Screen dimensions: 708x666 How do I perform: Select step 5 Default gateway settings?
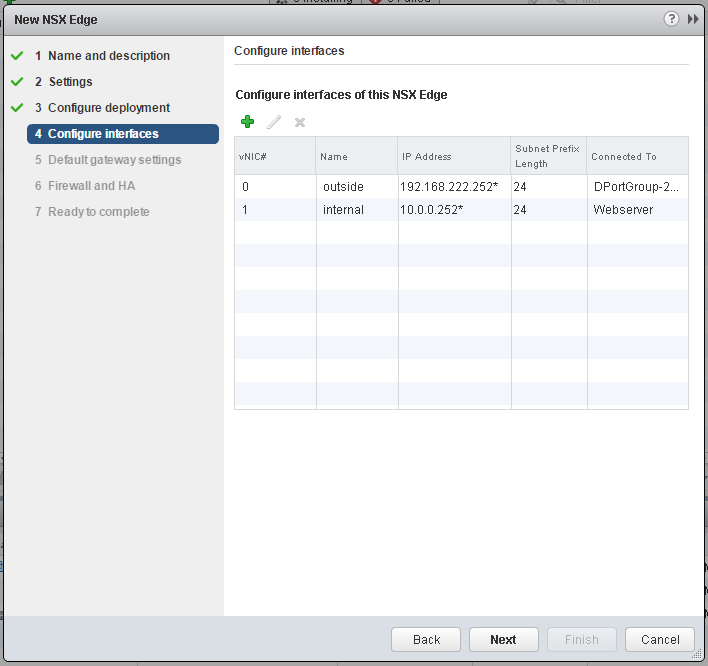(108, 160)
